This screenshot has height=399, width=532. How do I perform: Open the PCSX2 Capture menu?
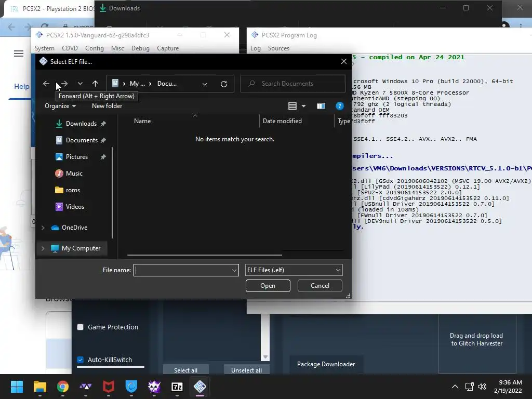[x=168, y=48]
